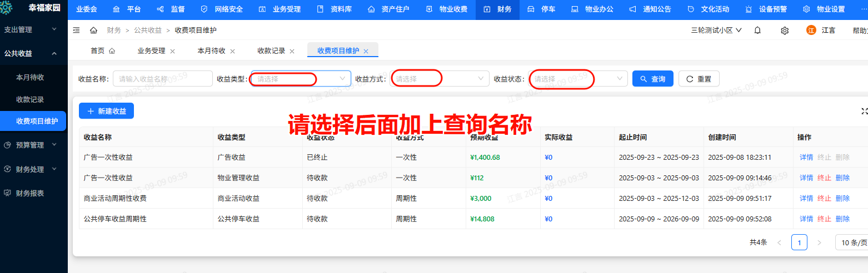
Task: Switch to the 业务受理 page tab
Action: 151,51
